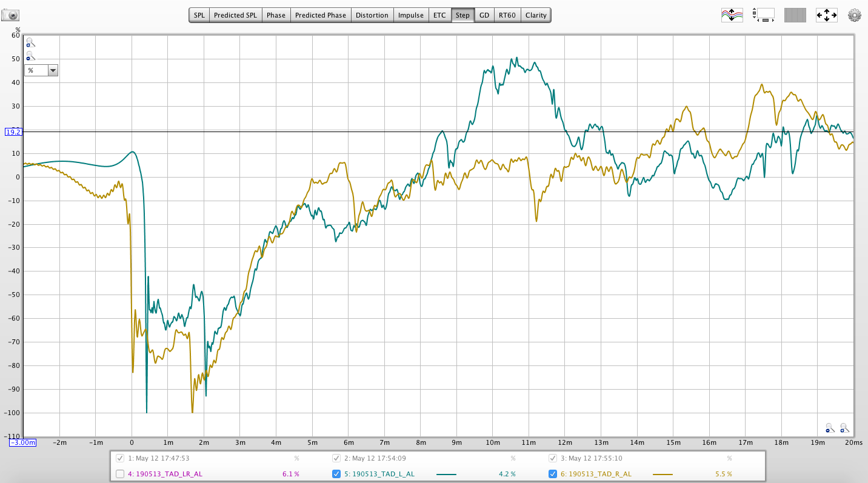Screen dimensions: 868x483
Task: Toggle checkbox for 2: May 12 17:54:09
Action: click(x=337, y=458)
